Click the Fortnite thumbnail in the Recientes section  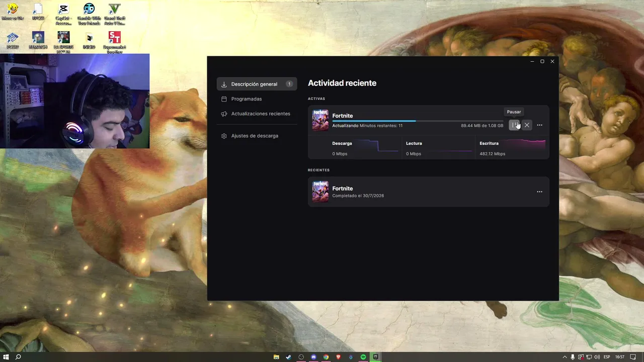[x=320, y=192]
